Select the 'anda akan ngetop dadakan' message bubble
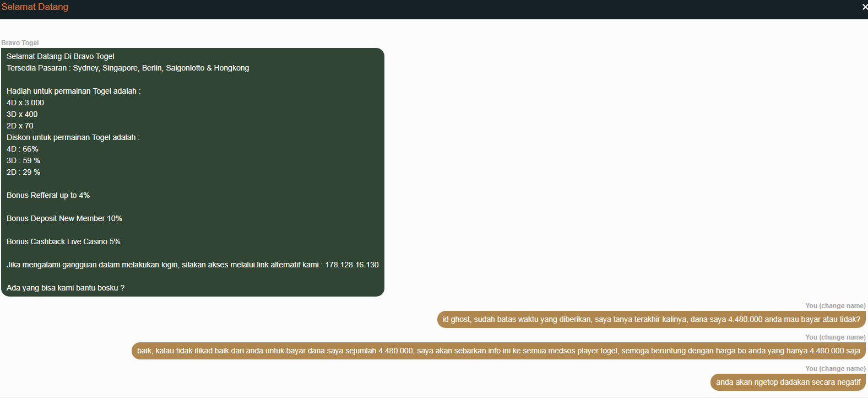 (x=788, y=382)
